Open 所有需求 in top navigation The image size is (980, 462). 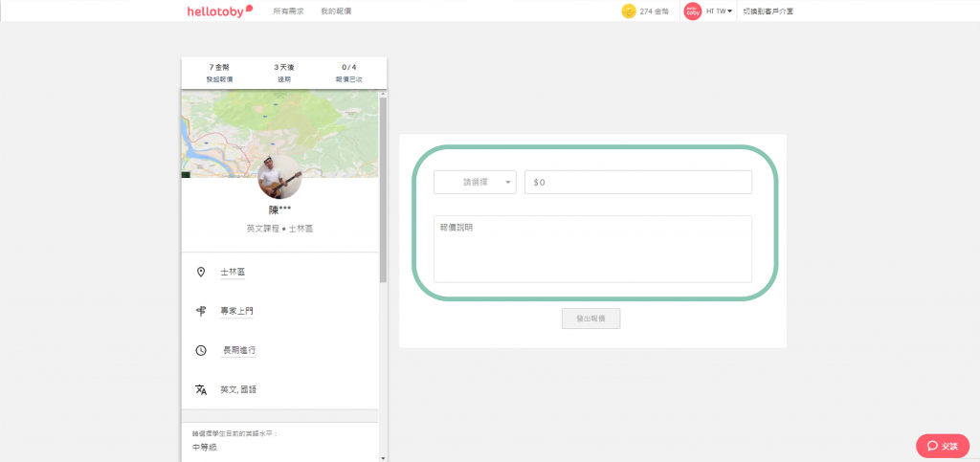(x=288, y=11)
